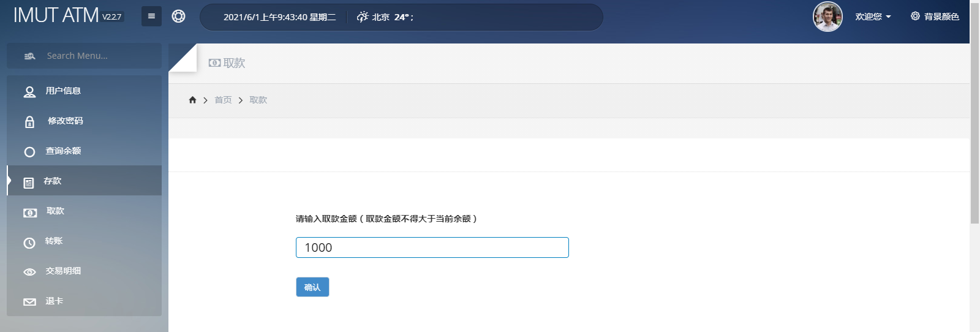Open the 转账 menu item
The image size is (980, 332).
[54, 241]
